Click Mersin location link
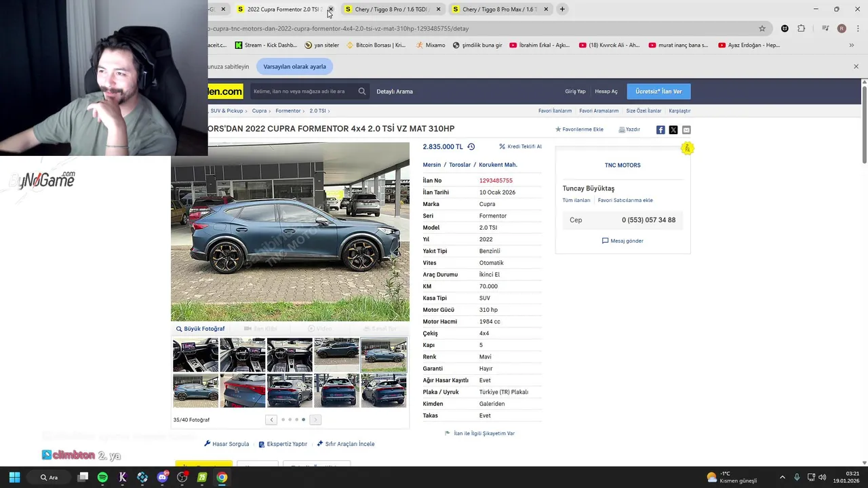This screenshot has width=868, height=488. coord(432,165)
